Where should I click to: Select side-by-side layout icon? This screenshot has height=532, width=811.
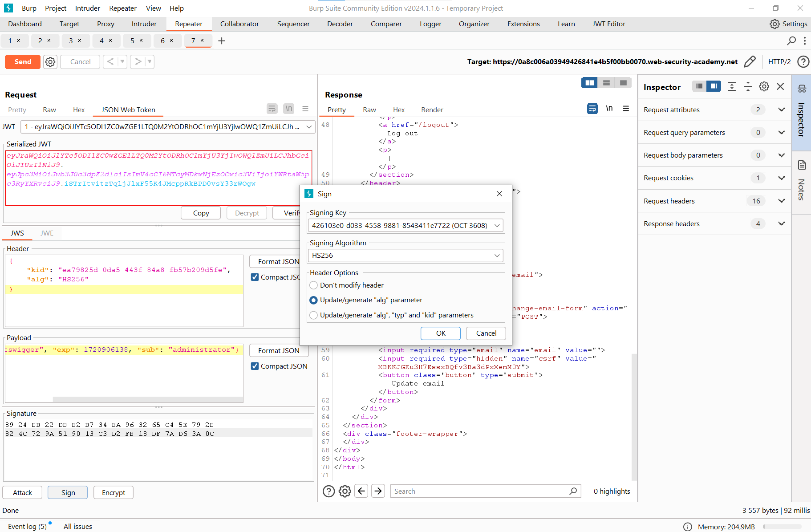[589, 83]
